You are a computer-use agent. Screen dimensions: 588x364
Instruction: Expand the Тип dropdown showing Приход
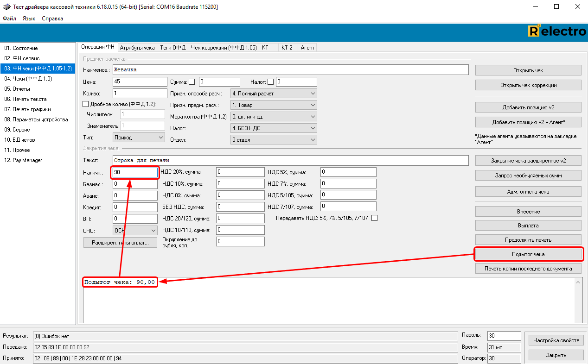tap(139, 138)
